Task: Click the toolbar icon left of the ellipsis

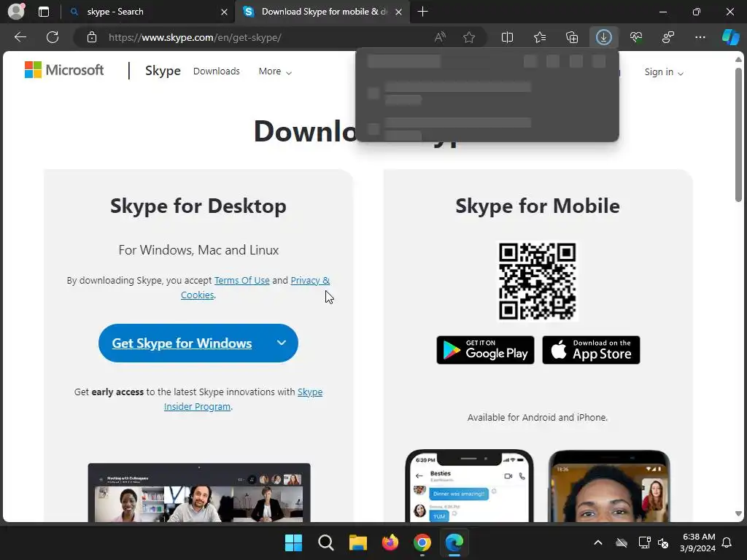Action: point(668,37)
